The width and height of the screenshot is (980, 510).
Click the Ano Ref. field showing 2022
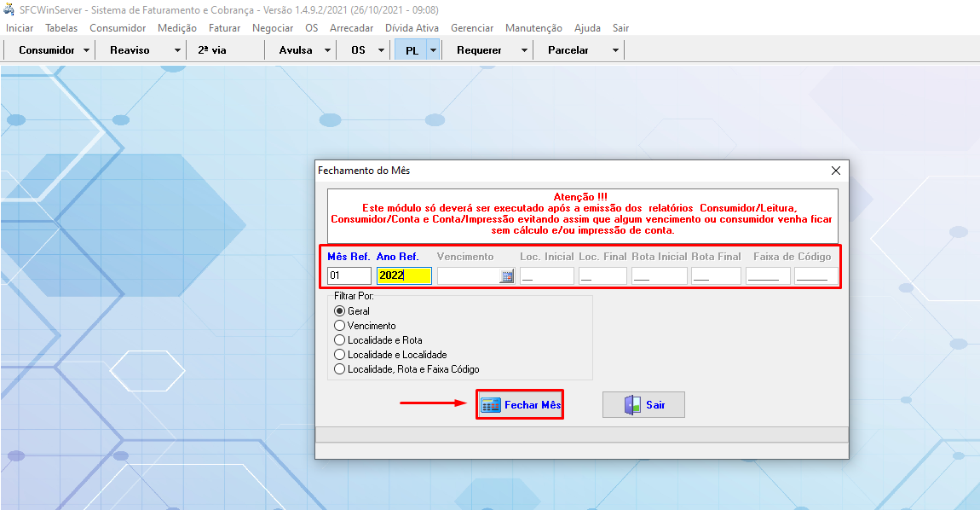click(404, 276)
